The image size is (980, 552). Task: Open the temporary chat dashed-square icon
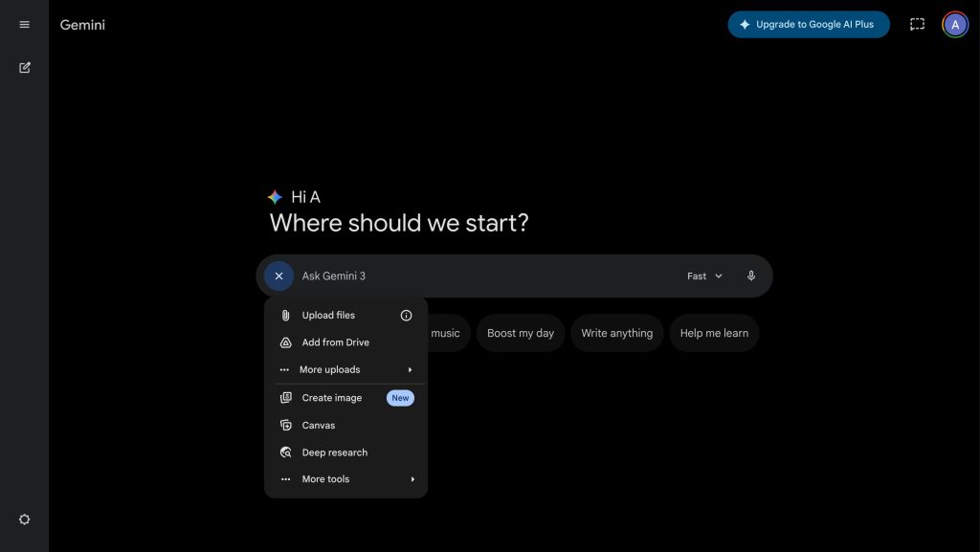click(x=917, y=25)
